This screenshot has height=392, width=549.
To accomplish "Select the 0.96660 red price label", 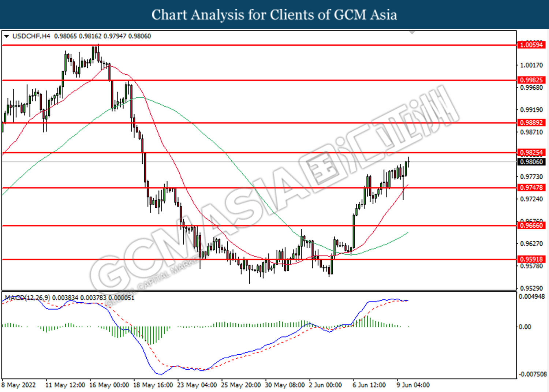I will [x=531, y=225].
